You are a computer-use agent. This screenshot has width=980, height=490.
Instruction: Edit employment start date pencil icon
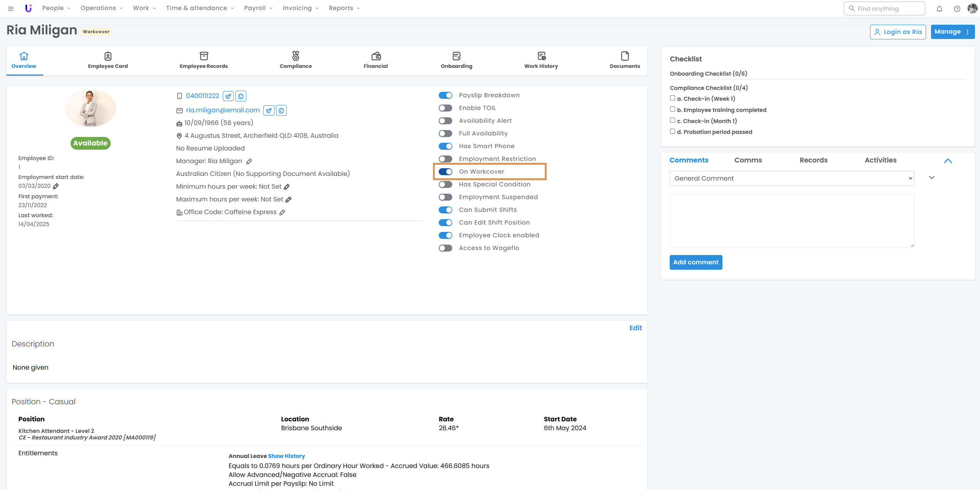(x=56, y=186)
